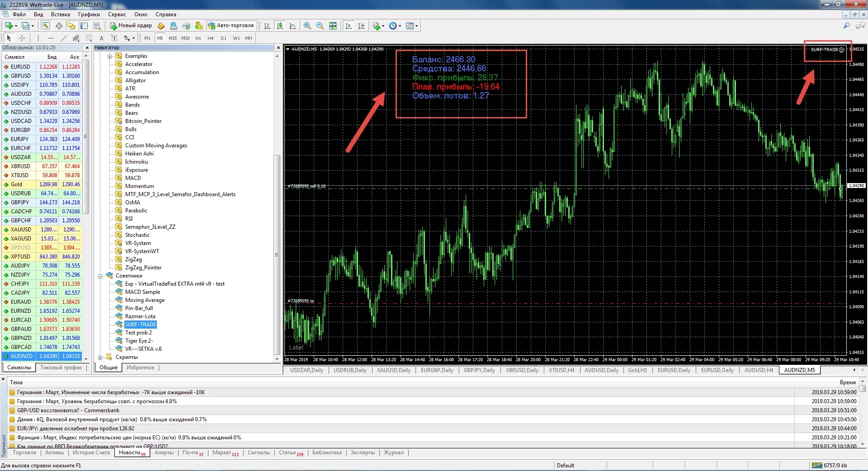Toggle the Terminal panel toolbar icon
The height and width of the screenshot is (471, 868).
84,26
